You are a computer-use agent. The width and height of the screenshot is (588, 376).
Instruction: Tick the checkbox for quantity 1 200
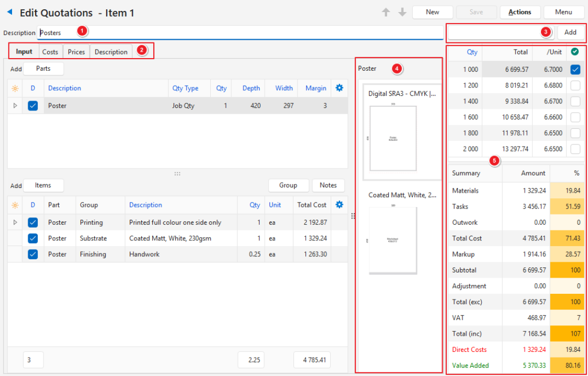[575, 86]
